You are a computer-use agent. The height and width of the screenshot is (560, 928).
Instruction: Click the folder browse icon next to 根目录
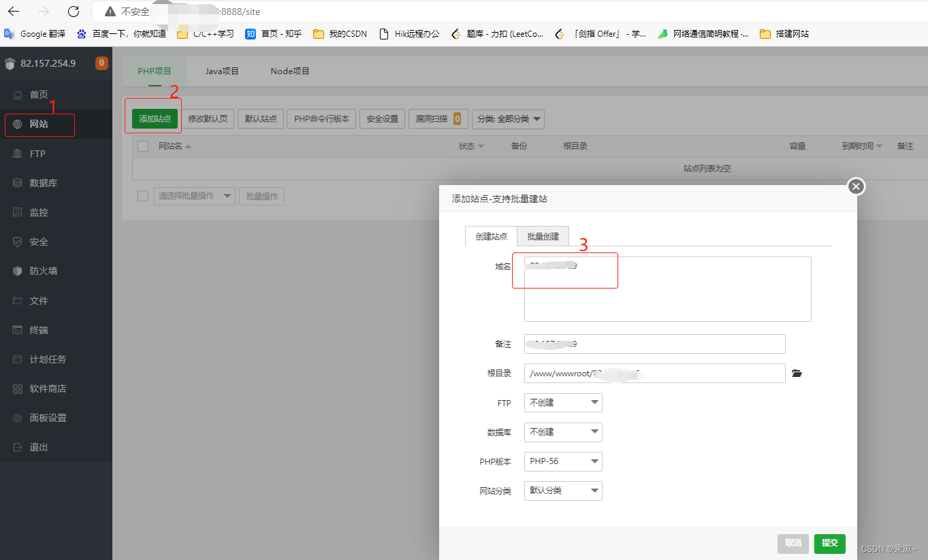[797, 373]
